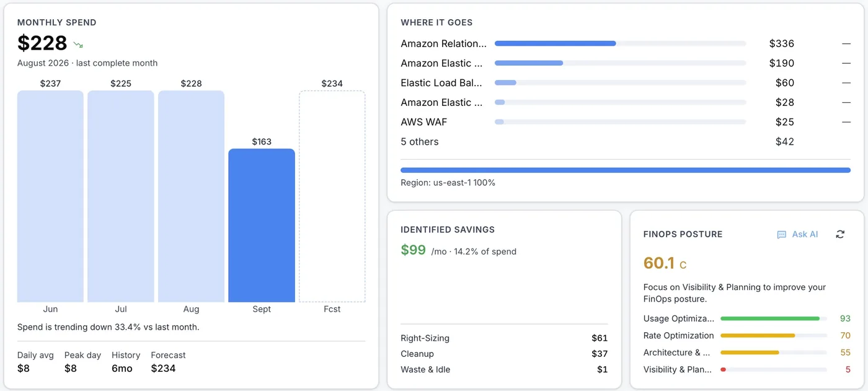Select the Jun spend bar

point(50,196)
